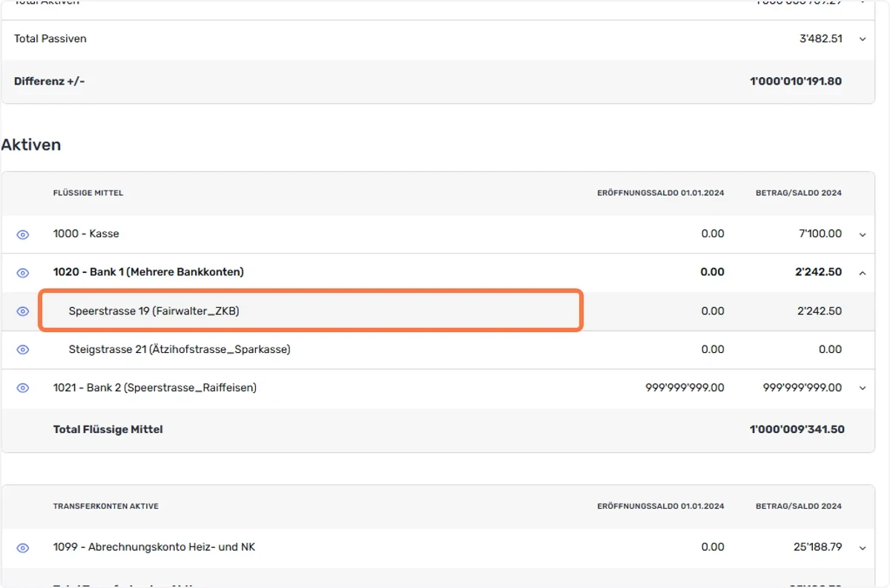Toggle eye icon beside Speerstrasse 19 row
The image size is (890, 588).
pos(23,311)
